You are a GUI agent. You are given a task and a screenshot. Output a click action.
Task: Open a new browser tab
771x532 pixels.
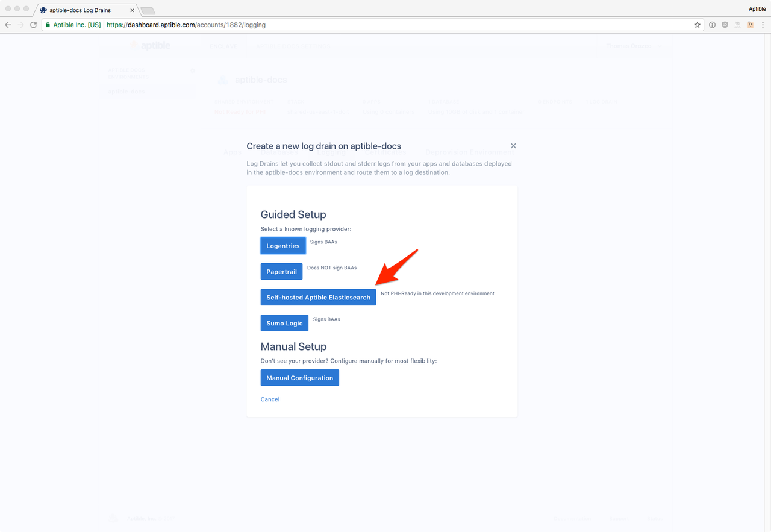pos(148,11)
